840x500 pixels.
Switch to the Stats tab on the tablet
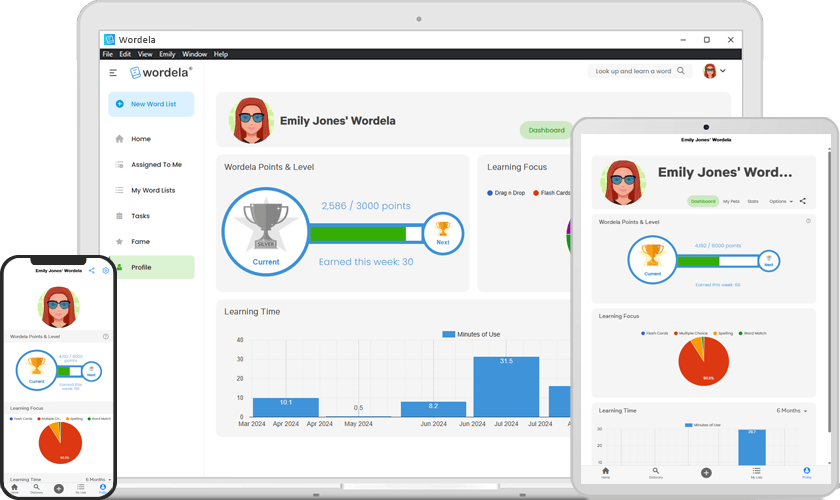click(x=753, y=202)
